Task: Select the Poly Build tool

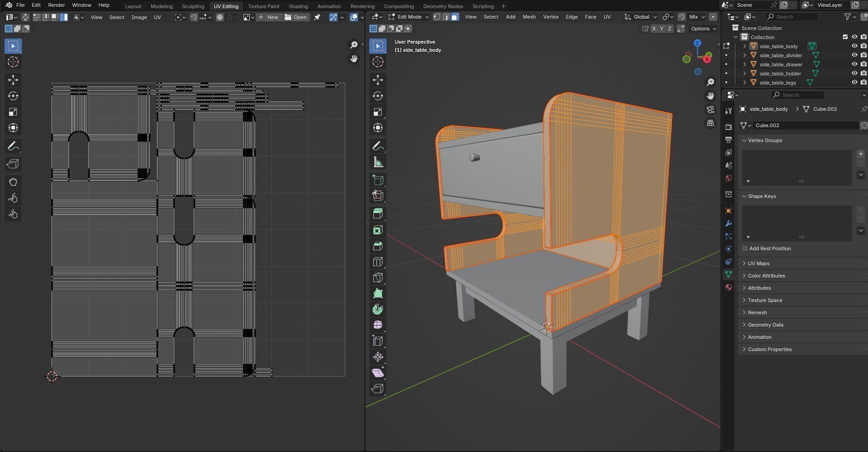Action: [378, 293]
